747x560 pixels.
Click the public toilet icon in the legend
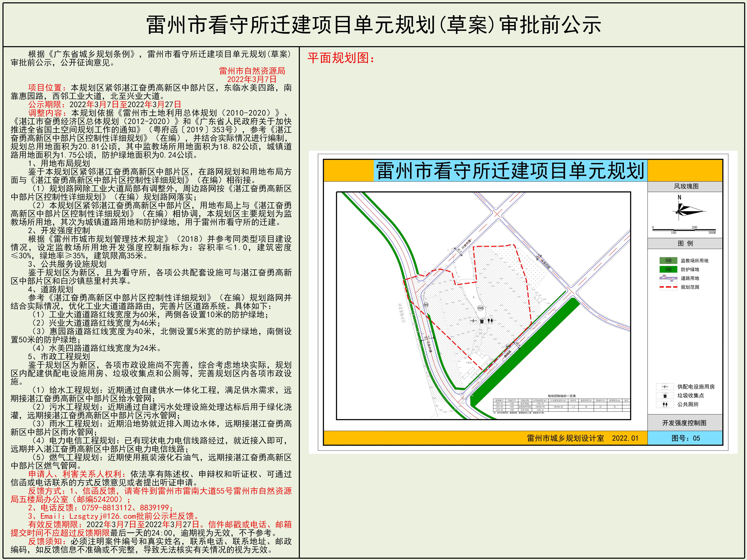665,404
